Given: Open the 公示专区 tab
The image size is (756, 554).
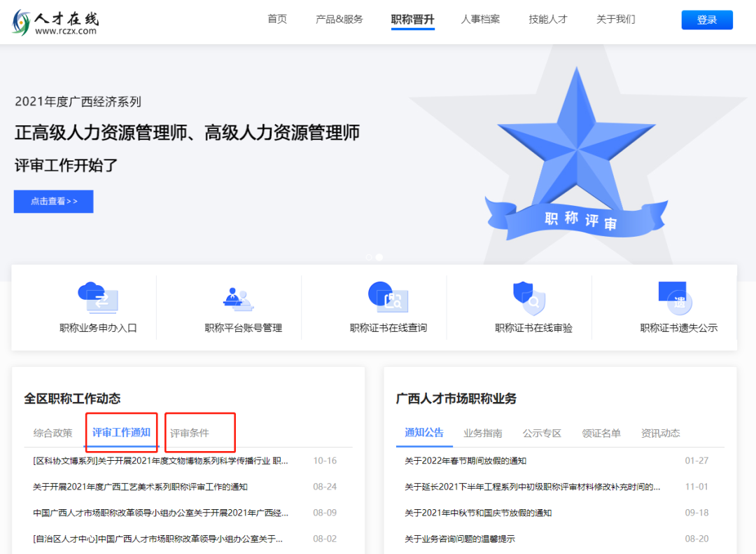Looking at the screenshot, I should (542, 433).
